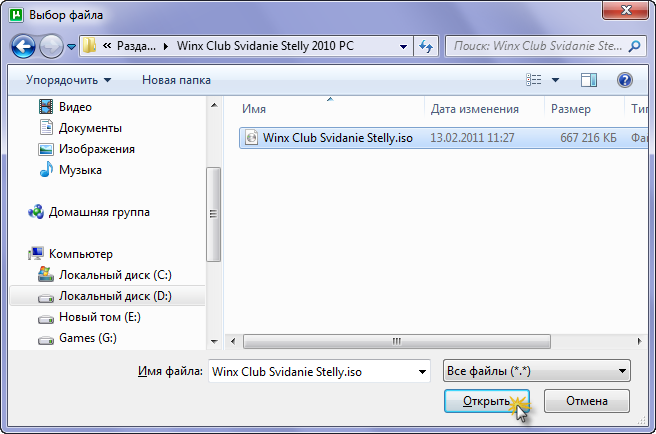Select 'Изображения' library
Screen dimensions: 656x434
click(97, 149)
